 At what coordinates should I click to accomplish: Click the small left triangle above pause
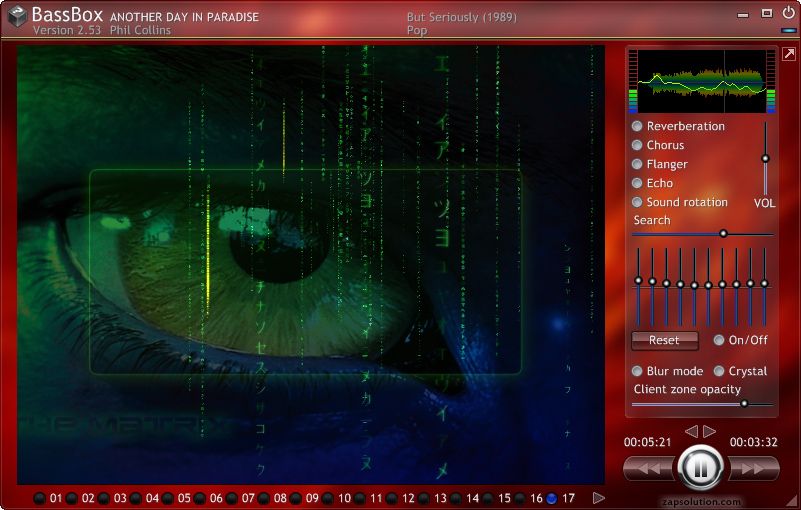click(691, 432)
